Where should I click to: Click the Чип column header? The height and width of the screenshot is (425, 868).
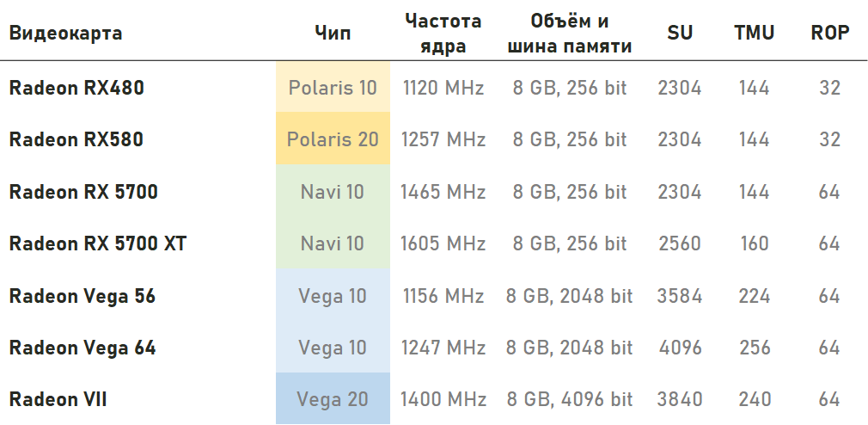pyautogui.click(x=333, y=34)
